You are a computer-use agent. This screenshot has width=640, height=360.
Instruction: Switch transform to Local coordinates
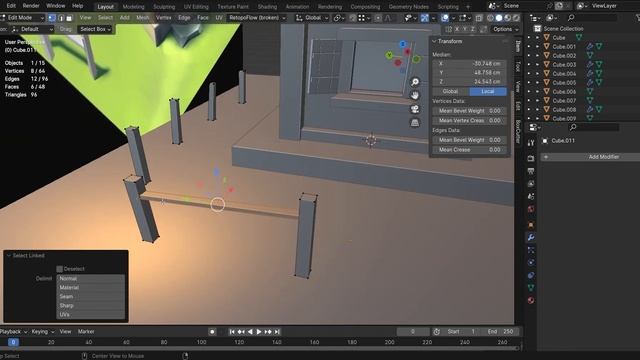pos(488,91)
